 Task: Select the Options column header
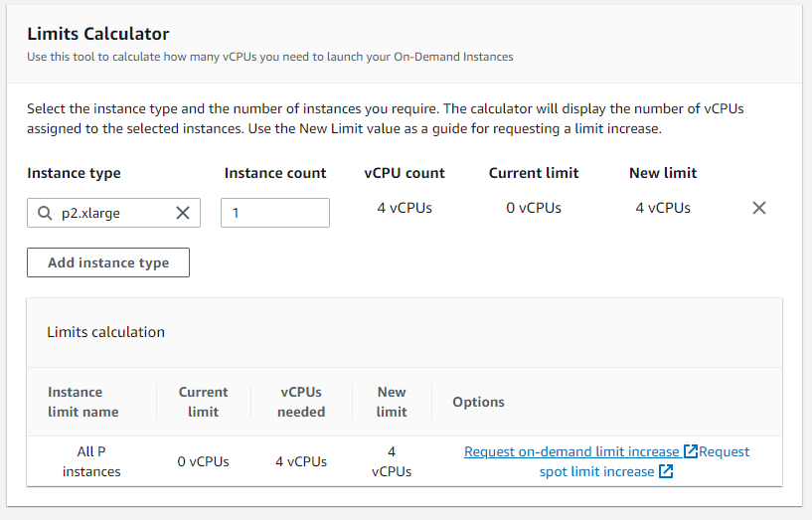coord(479,402)
